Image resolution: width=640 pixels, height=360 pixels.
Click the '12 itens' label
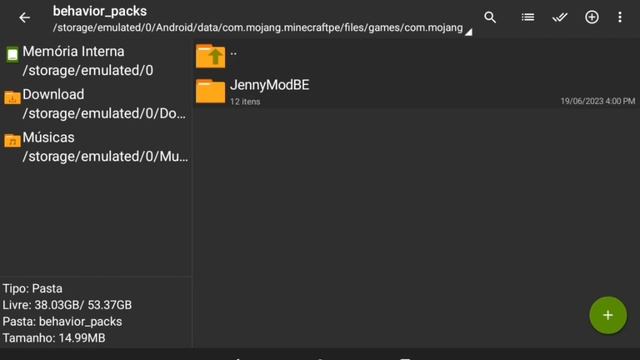[245, 102]
